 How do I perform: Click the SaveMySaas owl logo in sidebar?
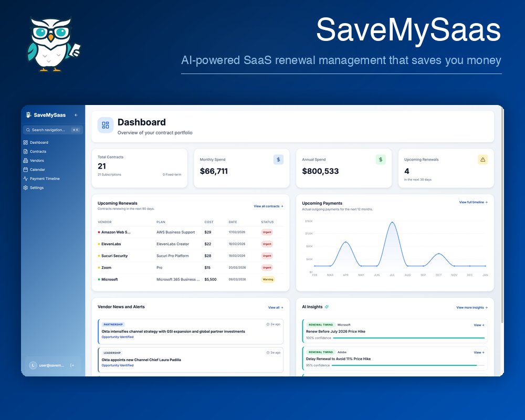[28, 115]
